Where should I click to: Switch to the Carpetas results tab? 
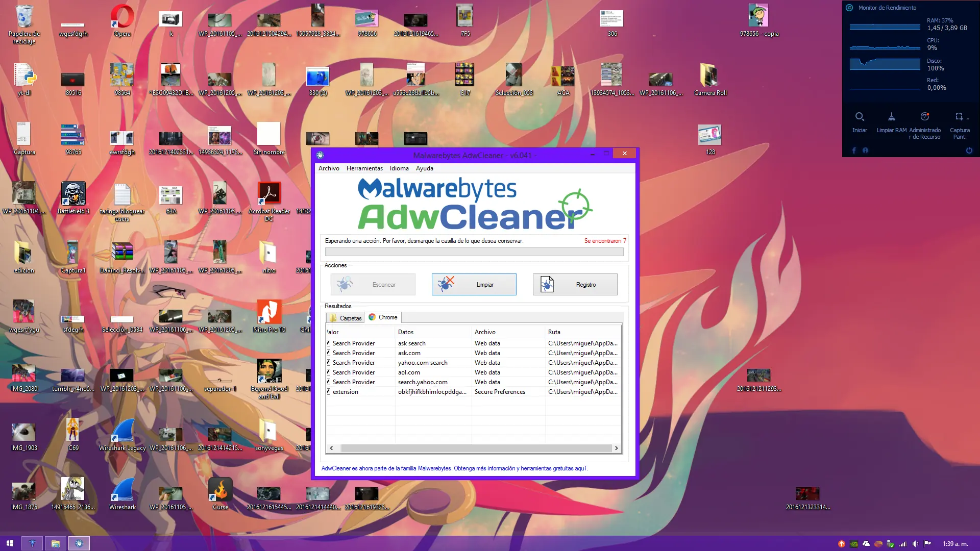click(346, 318)
